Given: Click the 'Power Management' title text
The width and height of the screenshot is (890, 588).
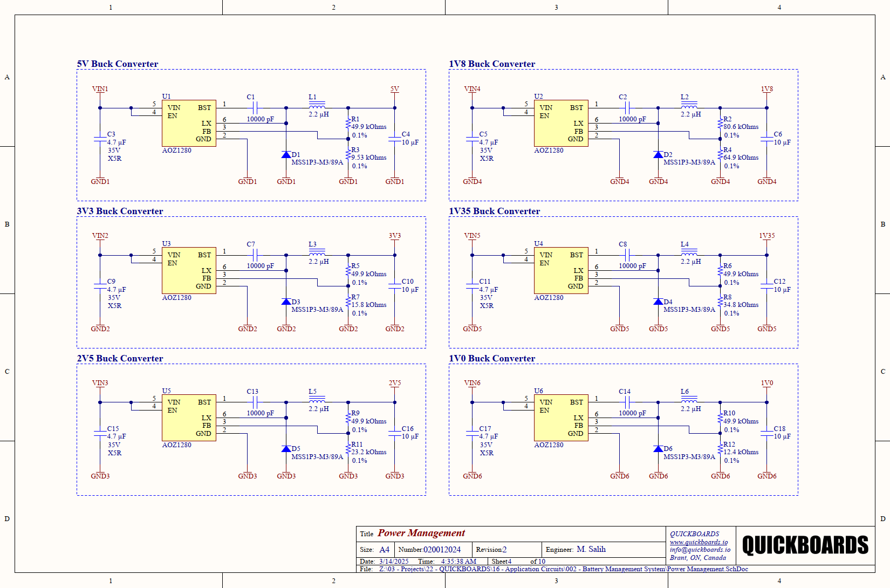Looking at the screenshot, I should 421,534.
